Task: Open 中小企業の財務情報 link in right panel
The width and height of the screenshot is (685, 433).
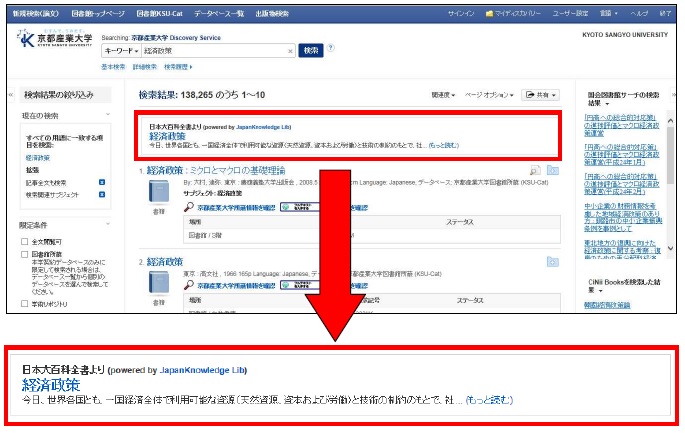Action: pos(623,217)
